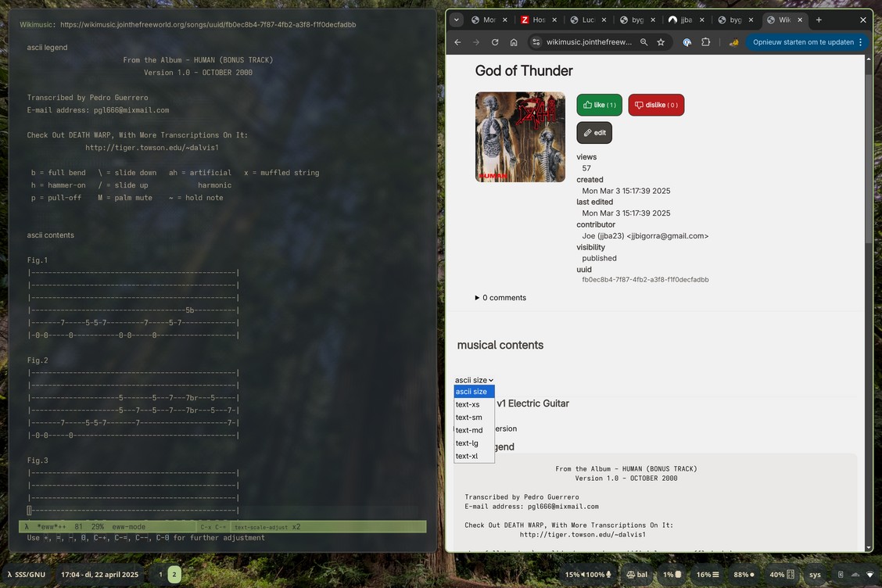Open the tab search dropdown chevron
This screenshot has width=882, height=588.
tap(457, 20)
